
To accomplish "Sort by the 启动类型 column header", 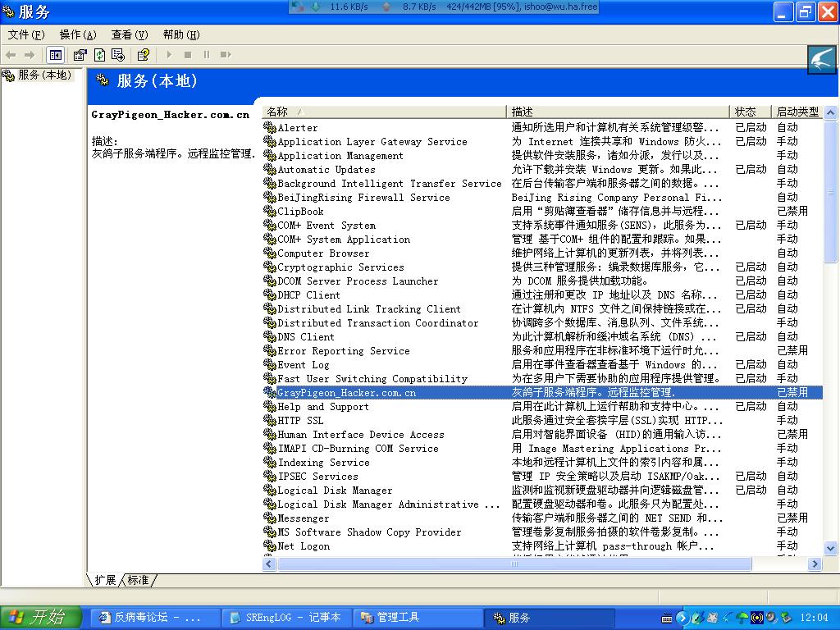I will pos(797,112).
